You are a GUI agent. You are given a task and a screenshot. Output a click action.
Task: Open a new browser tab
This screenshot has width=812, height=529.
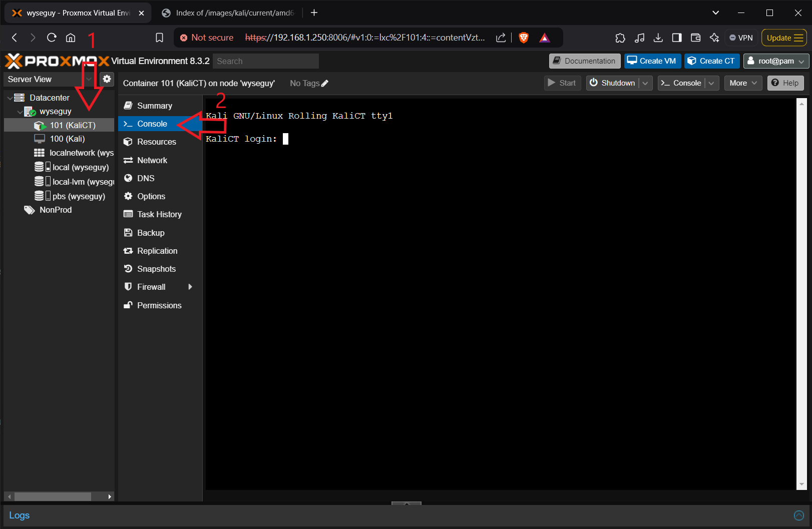point(314,13)
